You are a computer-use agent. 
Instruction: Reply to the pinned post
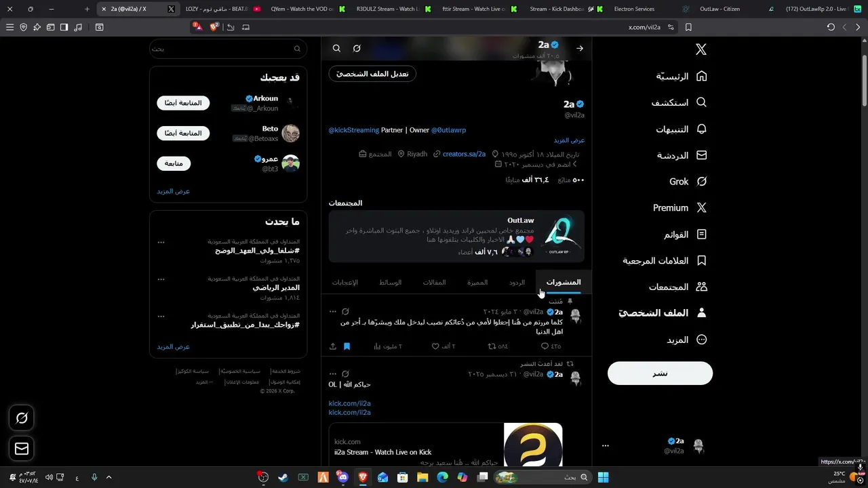tap(551, 346)
